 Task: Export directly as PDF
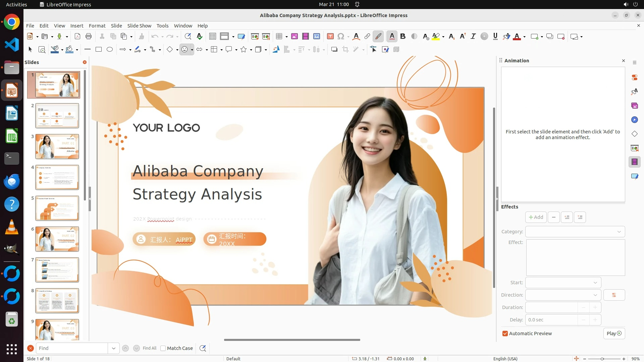[x=77, y=37]
